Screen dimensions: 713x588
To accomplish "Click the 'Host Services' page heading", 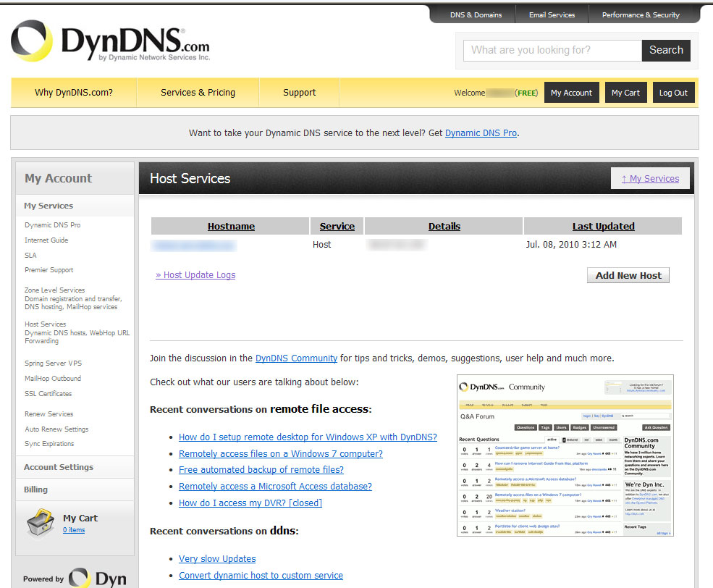I will [190, 178].
